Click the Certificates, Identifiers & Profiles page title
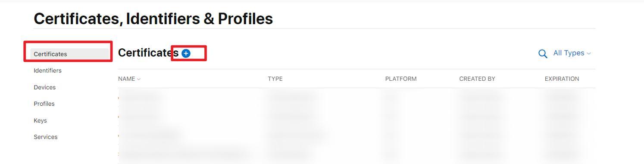Viewport: 644px width, 164px height. tap(153, 19)
